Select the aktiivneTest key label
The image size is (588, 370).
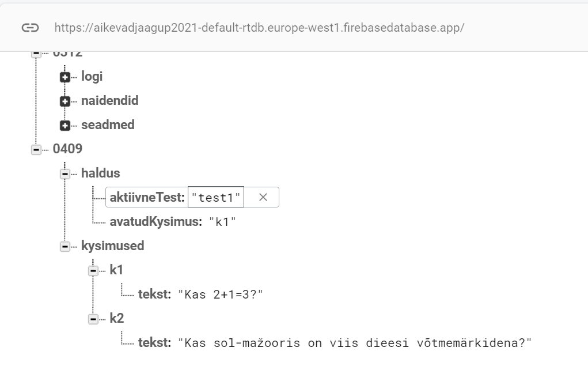pyautogui.click(x=147, y=197)
